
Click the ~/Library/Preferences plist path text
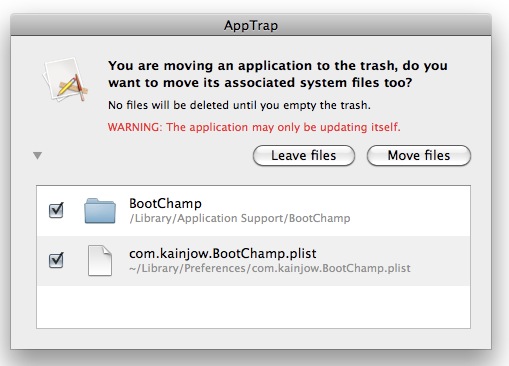[270, 268]
